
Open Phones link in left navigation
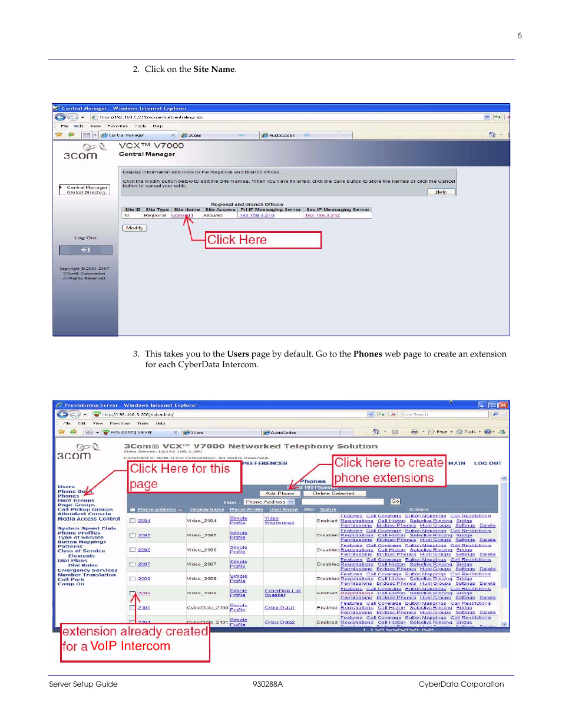68,496
